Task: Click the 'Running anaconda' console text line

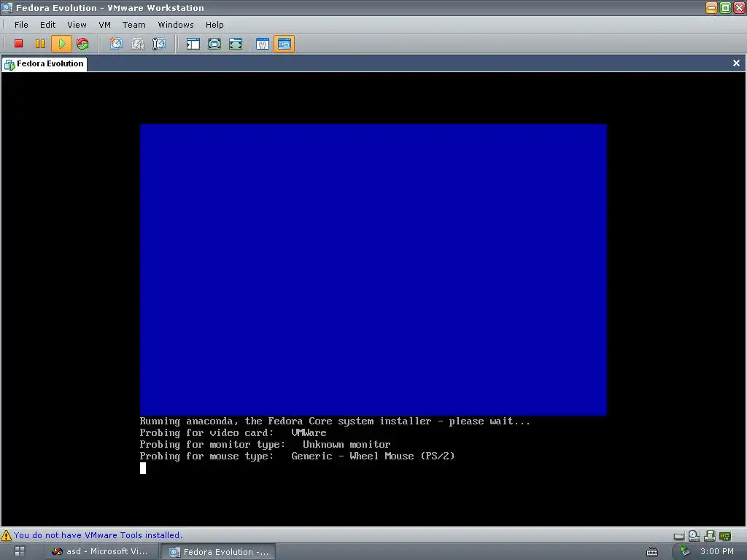Action: 334,421
